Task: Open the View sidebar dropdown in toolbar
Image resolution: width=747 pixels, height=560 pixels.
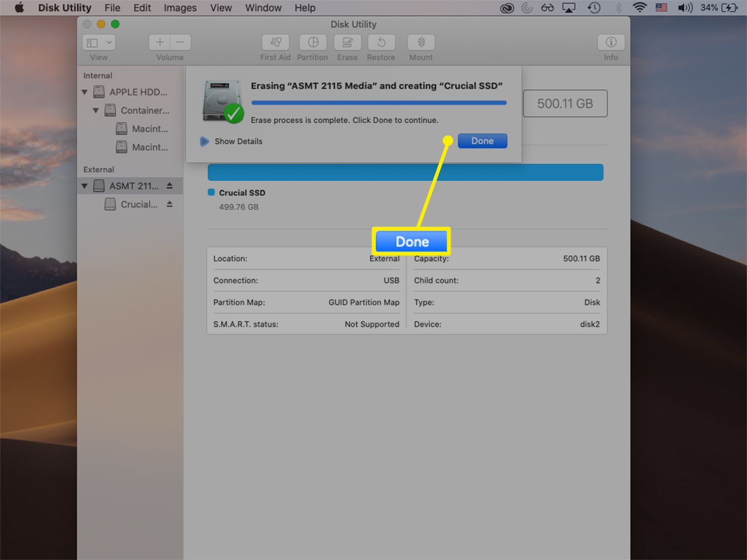Action: (99, 42)
